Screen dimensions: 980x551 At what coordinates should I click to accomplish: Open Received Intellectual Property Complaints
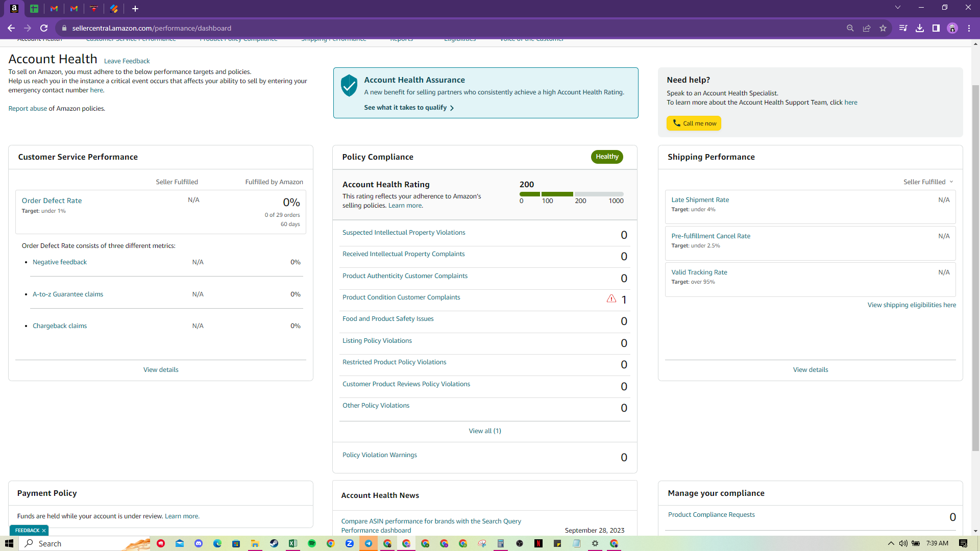[x=404, y=254]
